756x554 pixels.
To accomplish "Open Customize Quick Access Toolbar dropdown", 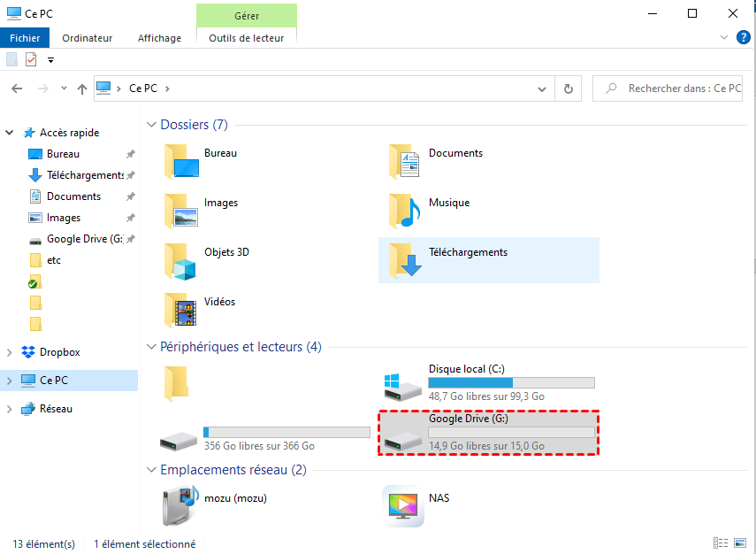I will click(x=50, y=60).
